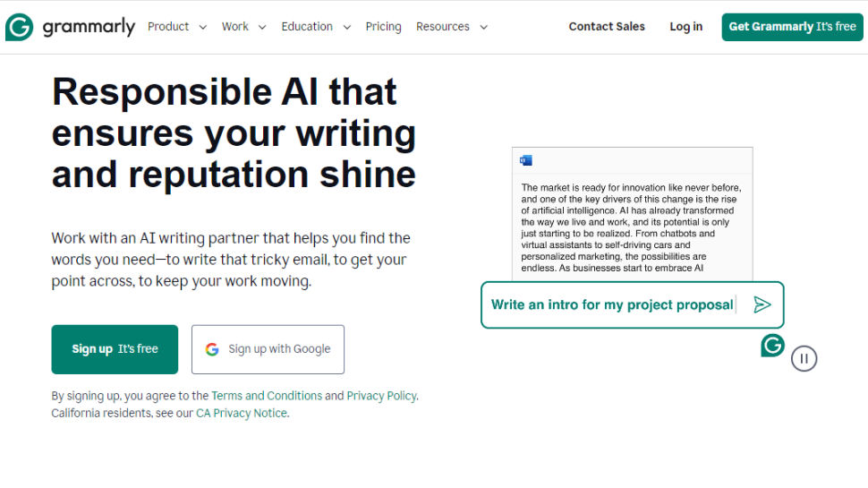Click the Word document icon in demo
The height and width of the screenshot is (488, 868).
[x=526, y=160]
